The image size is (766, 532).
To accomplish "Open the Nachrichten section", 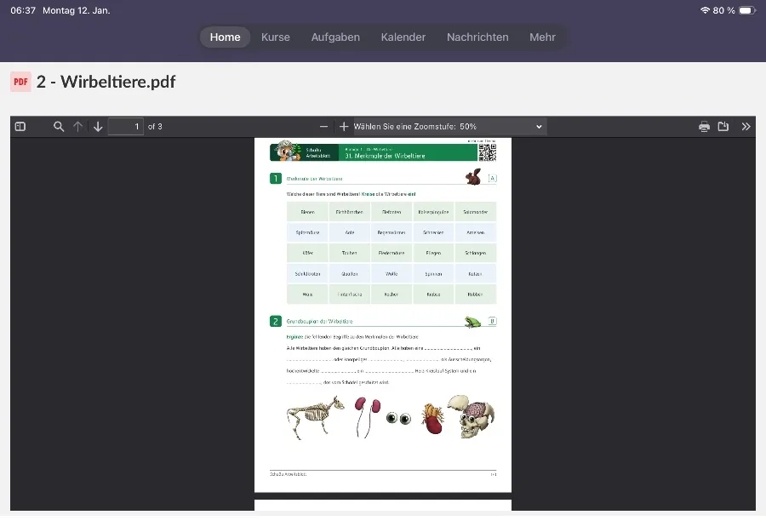I will click(x=477, y=37).
